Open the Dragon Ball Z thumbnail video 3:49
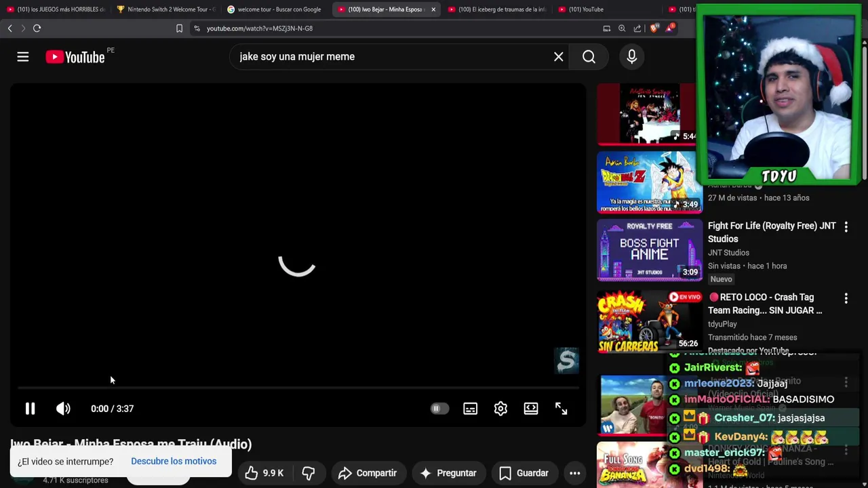 click(649, 183)
